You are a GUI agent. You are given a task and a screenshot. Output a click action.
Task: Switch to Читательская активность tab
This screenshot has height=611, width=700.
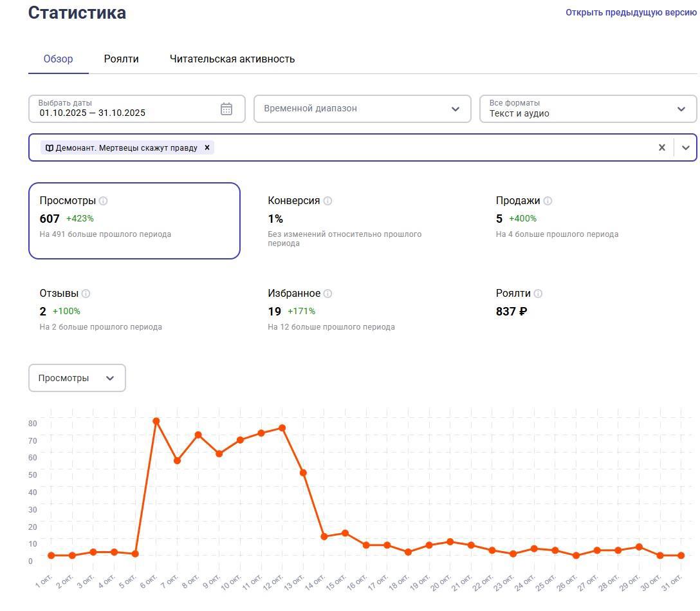(232, 59)
